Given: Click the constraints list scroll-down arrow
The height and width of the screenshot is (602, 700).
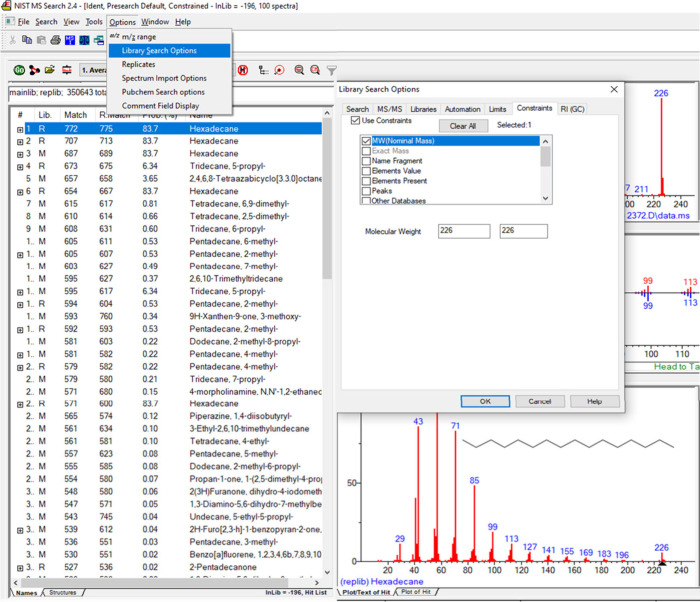Looking at the screenshot, I should 545,198.
